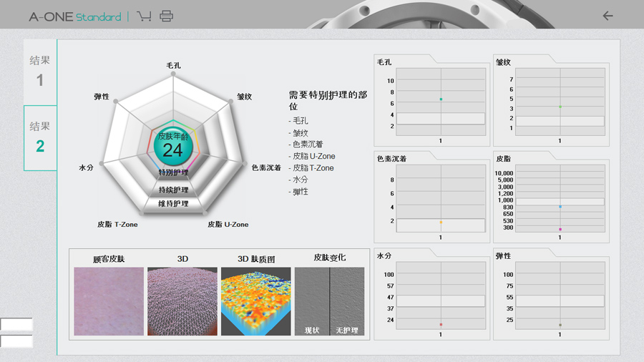This screenshot has height=362, width=644.
Task: Click the A-ONE Standard logo
Action: coord(75,16)
